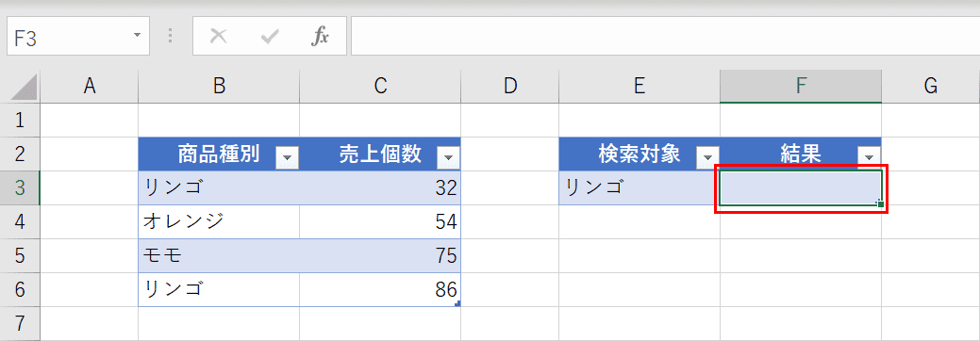
Task: Click the Name Box showing F3
Action: [x=78, y=36]
